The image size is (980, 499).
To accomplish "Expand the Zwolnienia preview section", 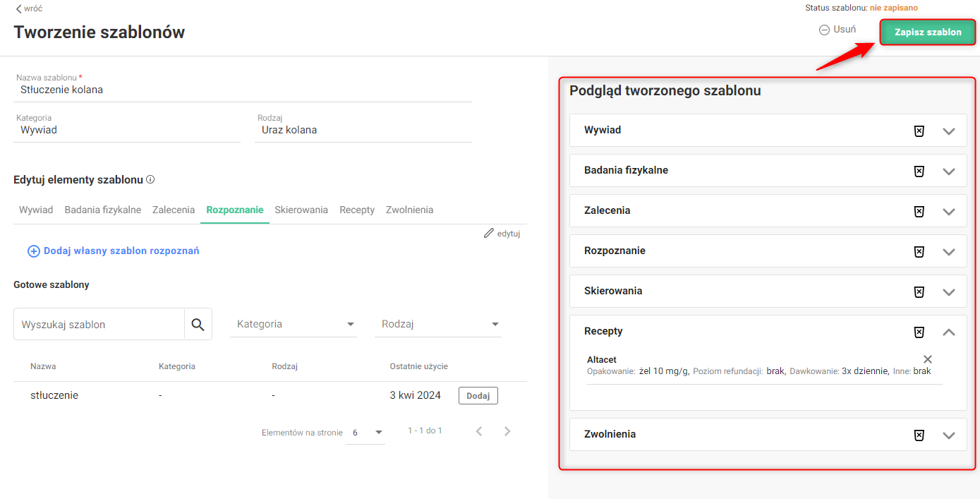I will pyautogui.click(x=949, y=435).
